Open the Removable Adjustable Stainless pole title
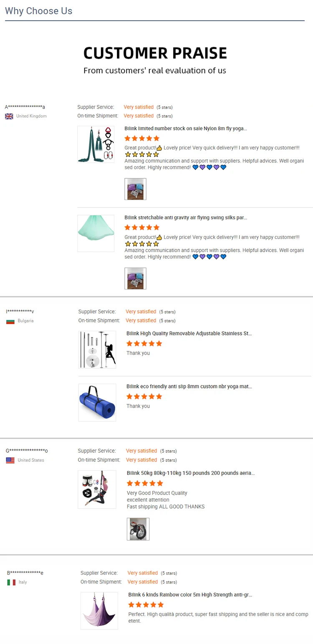Image resolution: width=313 pixels, height=644 pixels. coord(189,333)
